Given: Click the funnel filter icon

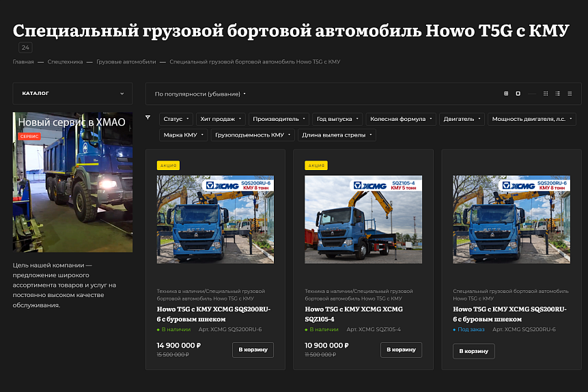Looking at the screenshot, I should coord(148,117).
